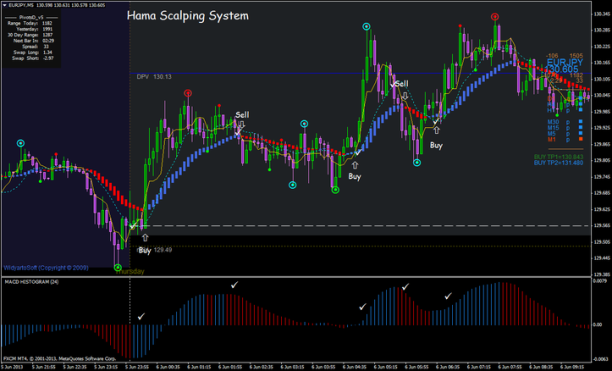The height and width of the screenshot is (371, 612).
Task: Click the first checkmark in MACD histogram panel
Action: coord(141,316)
